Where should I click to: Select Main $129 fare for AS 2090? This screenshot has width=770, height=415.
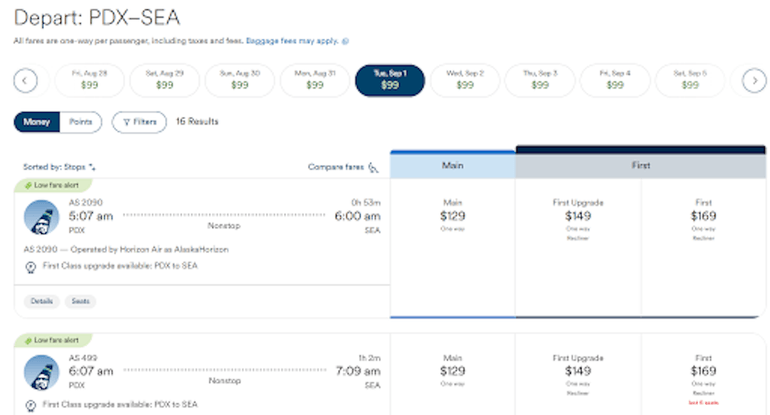click(452, 215)
